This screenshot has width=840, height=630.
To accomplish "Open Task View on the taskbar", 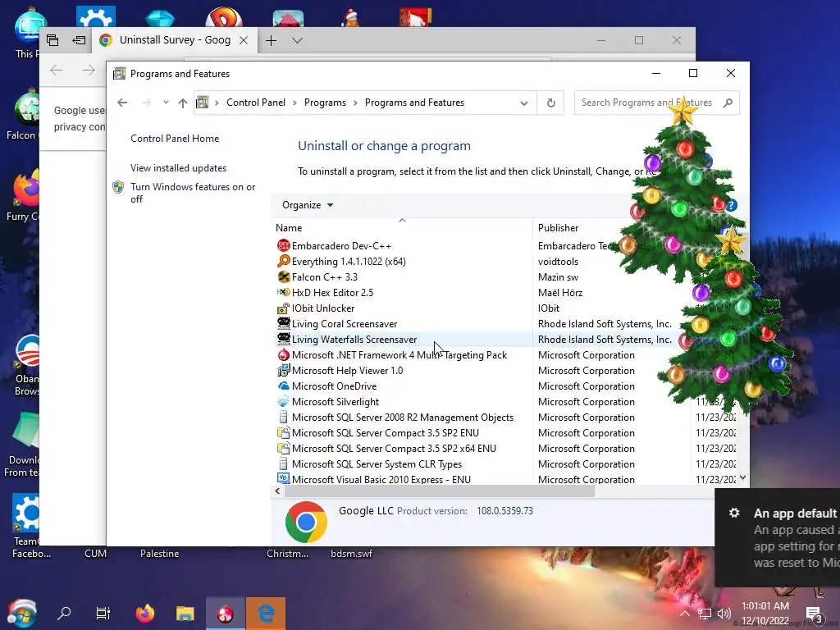I will [103, 614].
